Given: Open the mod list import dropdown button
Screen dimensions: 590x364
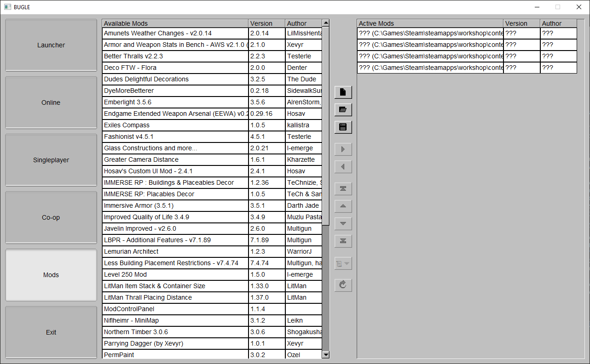Looking at the screenshot, I should (343, 263).
